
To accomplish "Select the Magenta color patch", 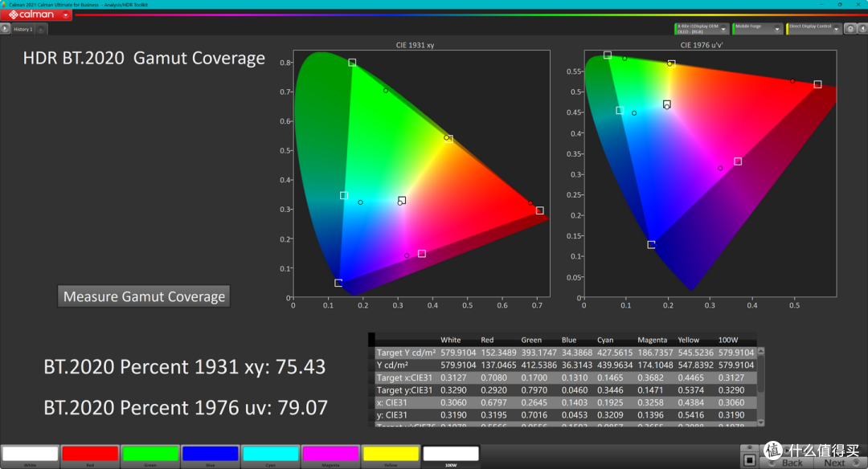I will point(330,456).
